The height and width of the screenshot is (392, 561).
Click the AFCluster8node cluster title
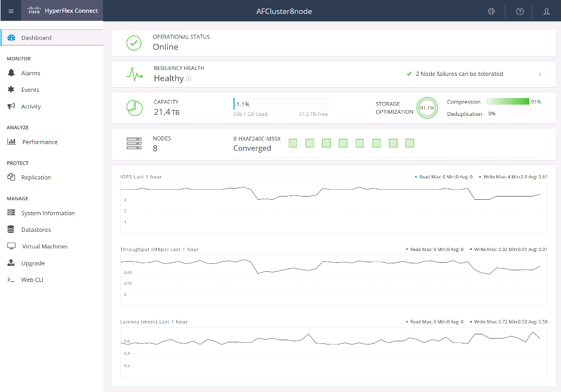point(284,11)
